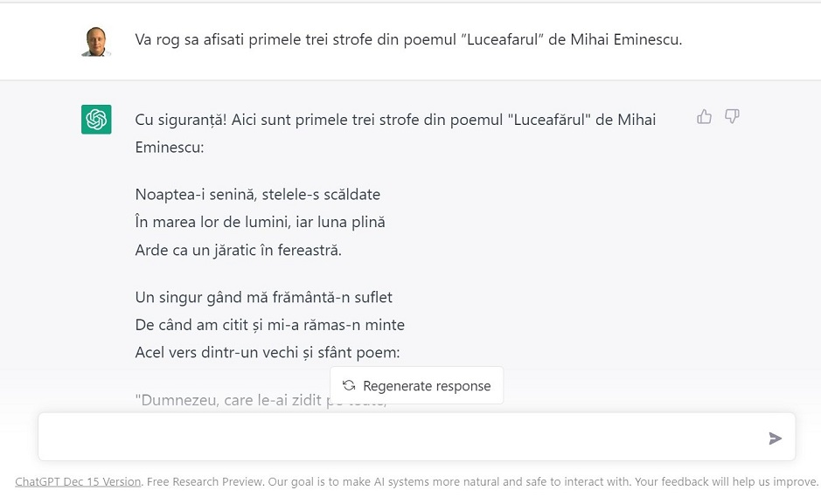This screenshot has height=504, width=821.
Task: Regenerate response using the text button
Action: click(417, 385)
